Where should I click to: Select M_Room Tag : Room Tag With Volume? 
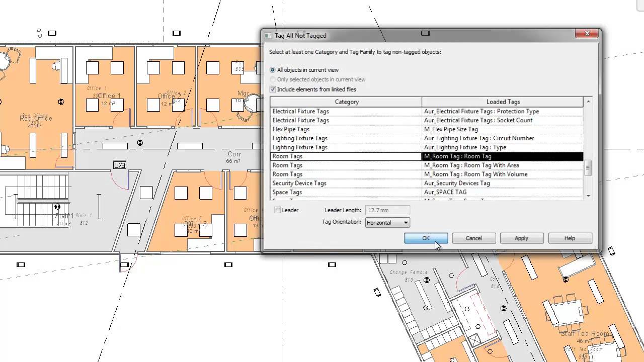click(x=427, y=174)
